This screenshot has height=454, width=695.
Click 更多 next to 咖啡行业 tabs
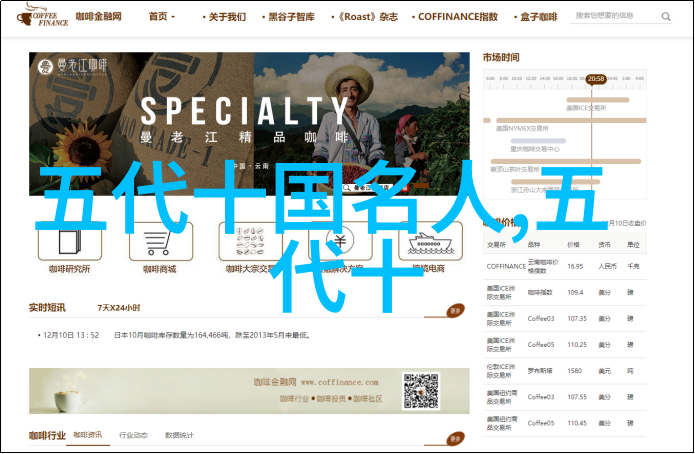tap(455, 438)
